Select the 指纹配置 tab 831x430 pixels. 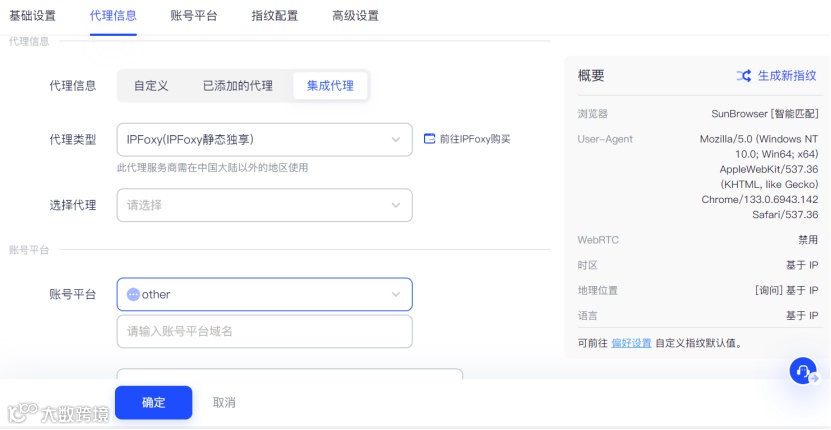tap(275, 16)
